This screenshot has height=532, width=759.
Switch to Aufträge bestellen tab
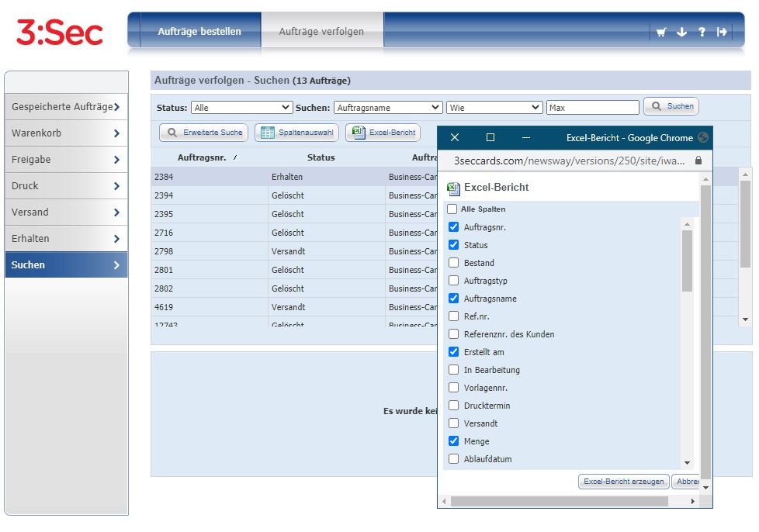tap(199, 32)
